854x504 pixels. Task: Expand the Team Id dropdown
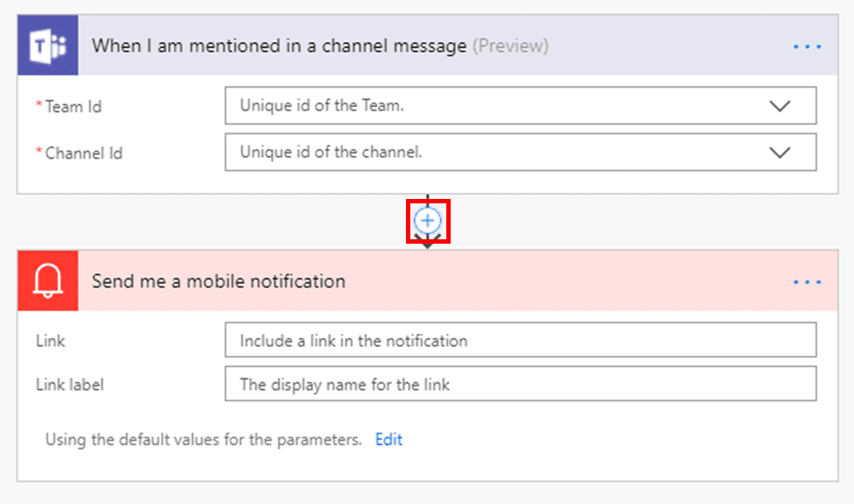point(779,105)
